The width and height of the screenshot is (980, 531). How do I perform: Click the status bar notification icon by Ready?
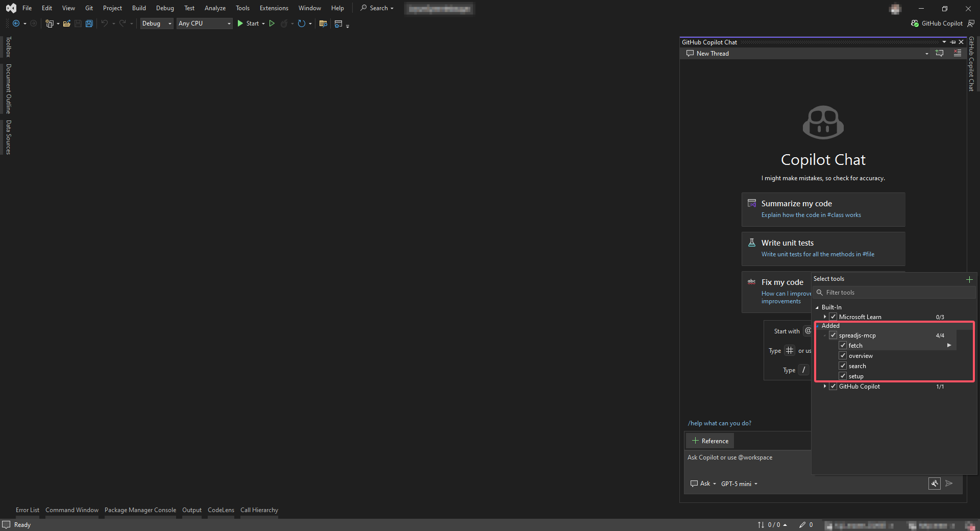point(6,525)
